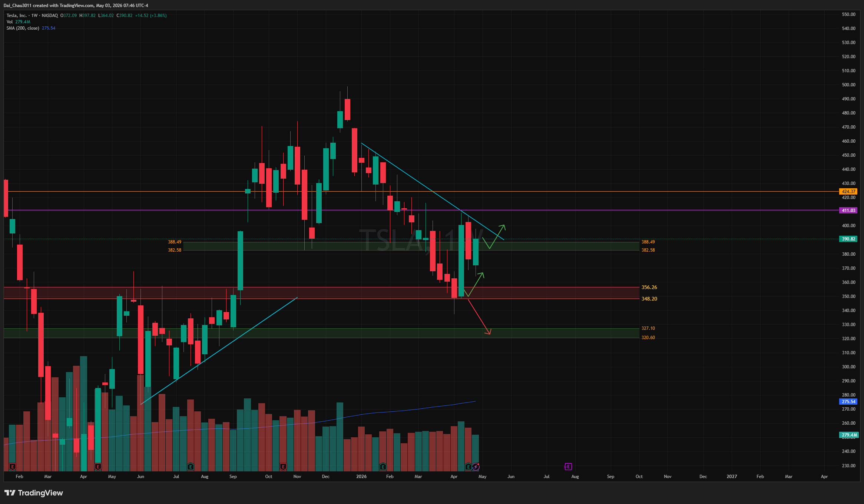This screenshot has width=864, height=504.
Task: Select the 356.26 red zone price label
Action: [649, 287]
